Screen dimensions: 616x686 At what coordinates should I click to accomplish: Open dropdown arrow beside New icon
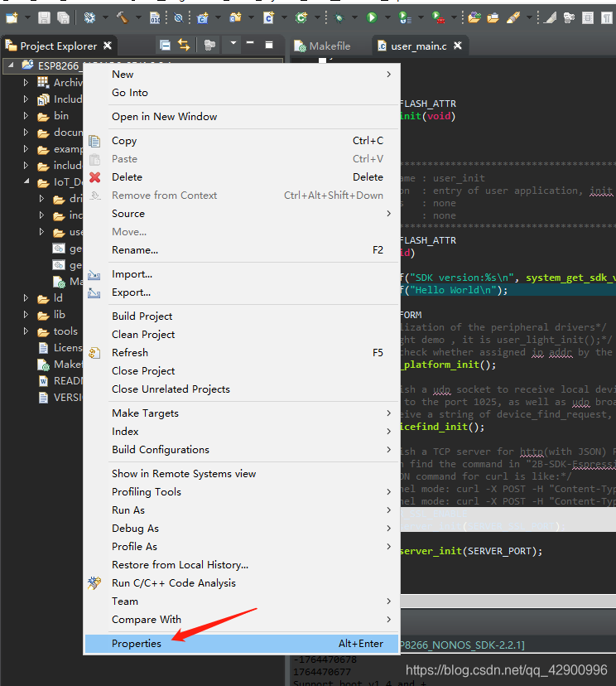[27, 18]
